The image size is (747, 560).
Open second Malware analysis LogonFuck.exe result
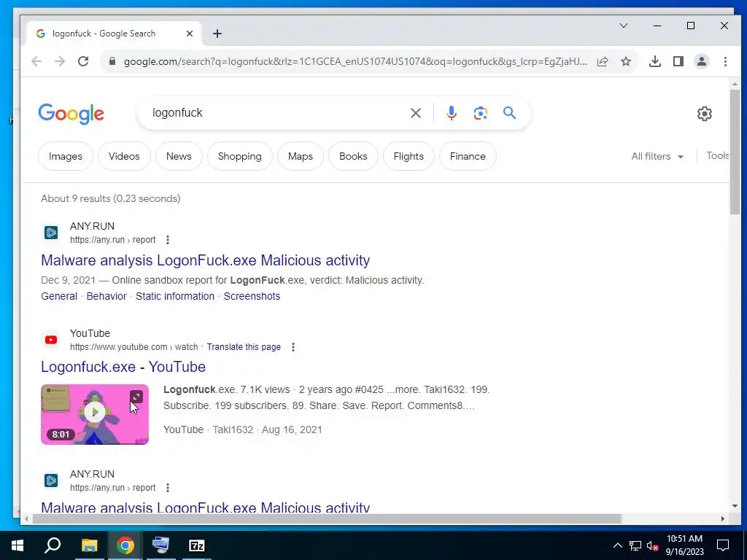click(205, 507)
